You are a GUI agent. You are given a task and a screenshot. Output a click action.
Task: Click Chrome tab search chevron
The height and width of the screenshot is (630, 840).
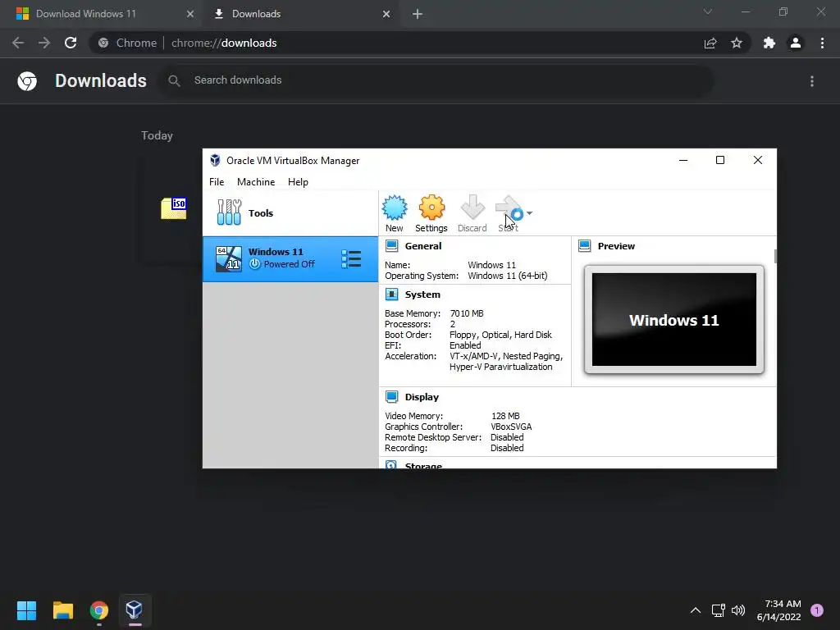[x=708, y=11]
